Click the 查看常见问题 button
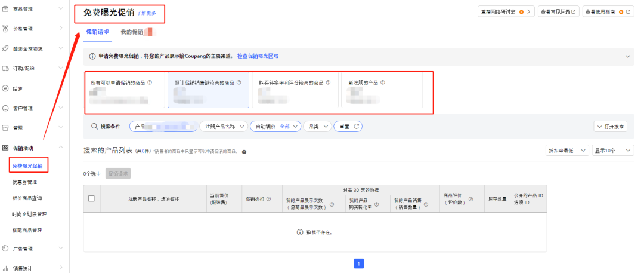This screenshot has height=273, width=644. click(559, 11)
